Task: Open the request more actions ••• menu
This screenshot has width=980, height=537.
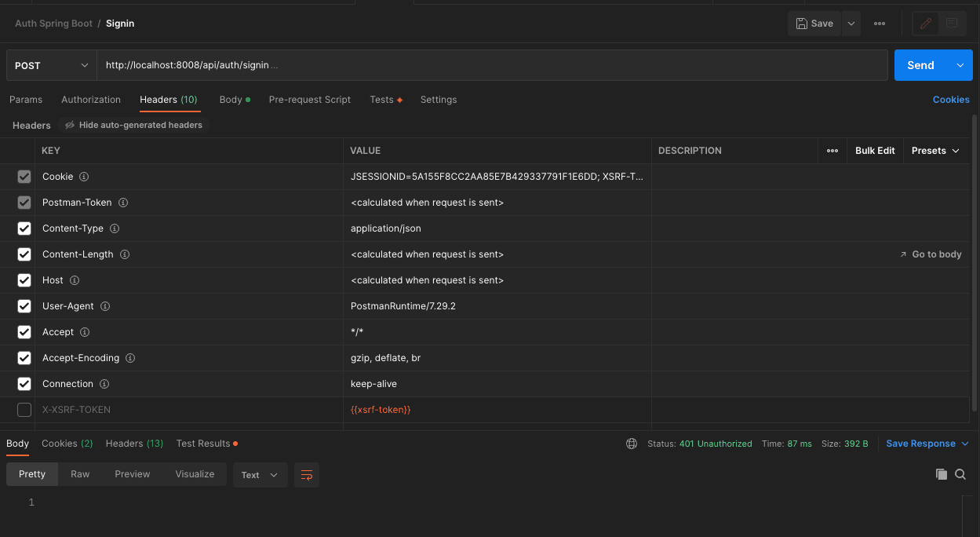Action: point(880,24)
